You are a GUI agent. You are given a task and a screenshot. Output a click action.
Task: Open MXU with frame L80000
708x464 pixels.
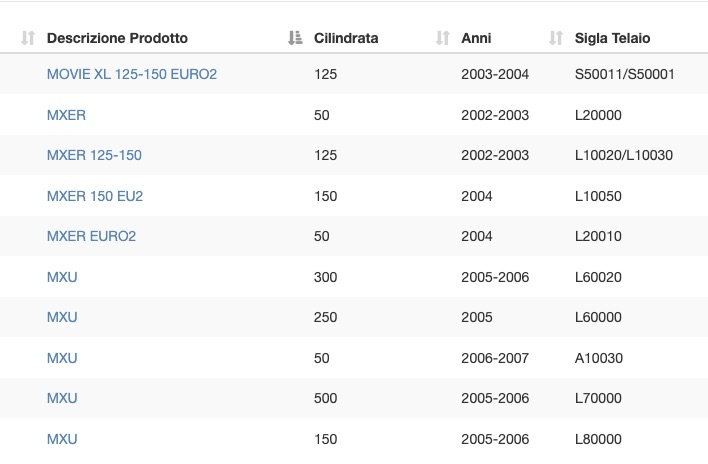tap(62, 439)
